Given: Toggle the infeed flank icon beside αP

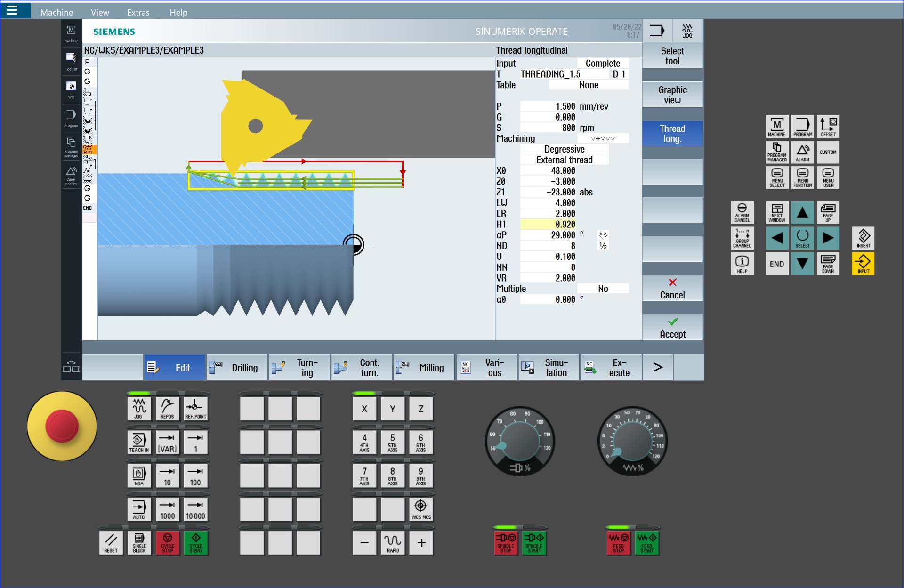Looking at the screenshot, I should click(603, 235).
